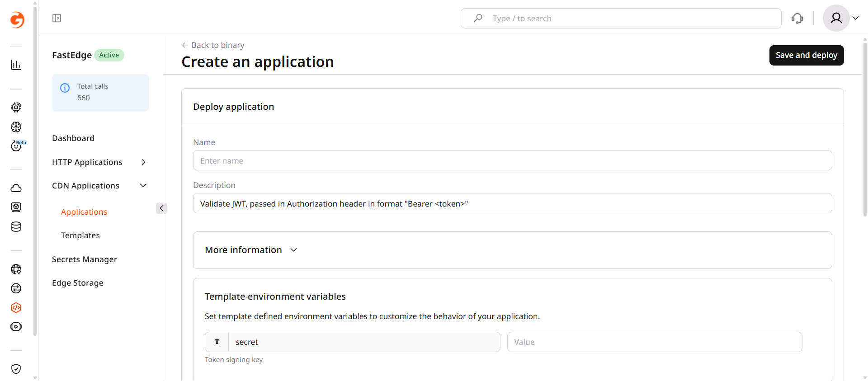Screen dimensions: 868x381
Task: Open the cloud icon in sidebar
Action: click(16, 188)
